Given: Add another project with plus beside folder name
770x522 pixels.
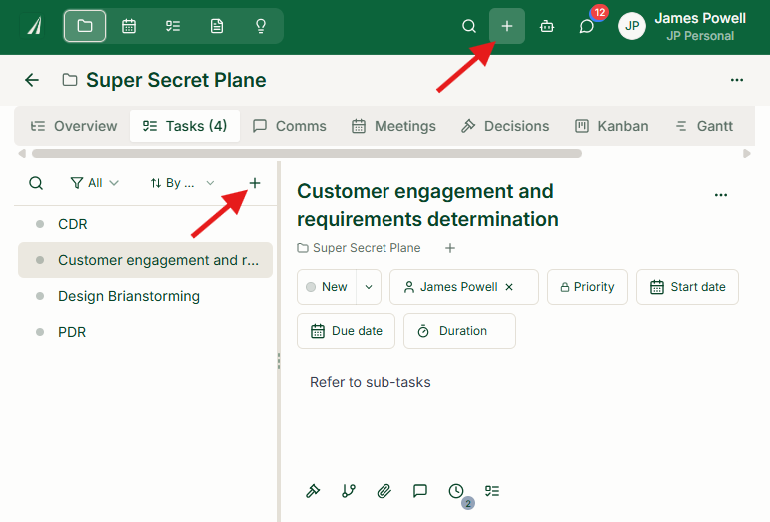Looking at the screenshot, I should click(x=449, y=248).
